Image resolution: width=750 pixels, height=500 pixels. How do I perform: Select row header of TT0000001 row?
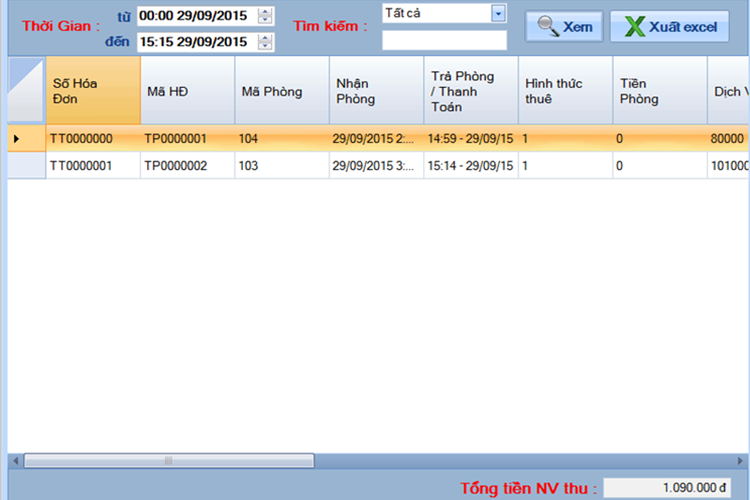[27, 166]
